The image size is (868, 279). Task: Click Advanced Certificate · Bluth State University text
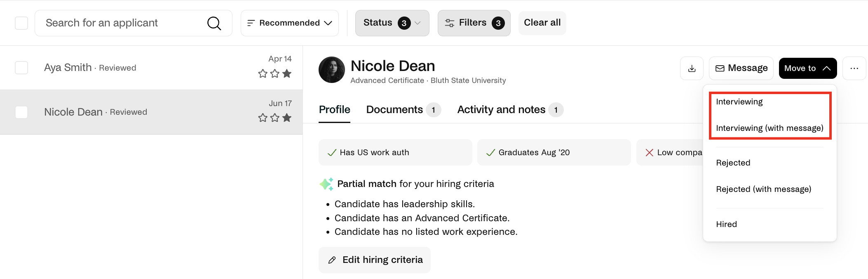coord(428,81)
